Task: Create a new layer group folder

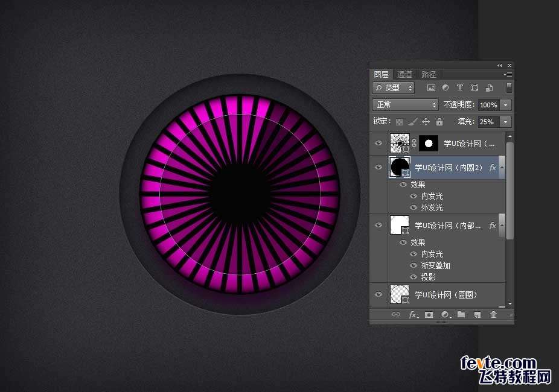Action: [461, 314]
